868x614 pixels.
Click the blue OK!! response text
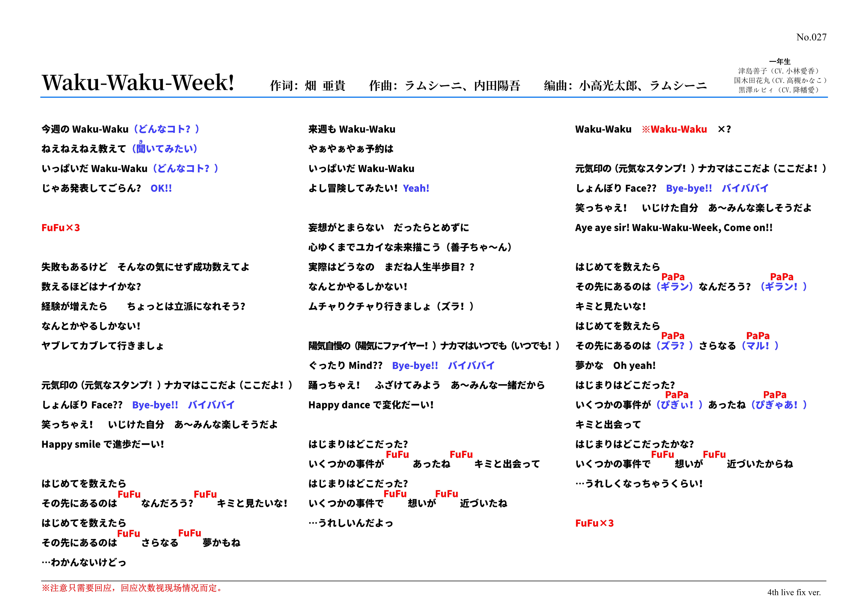point(161,188)
